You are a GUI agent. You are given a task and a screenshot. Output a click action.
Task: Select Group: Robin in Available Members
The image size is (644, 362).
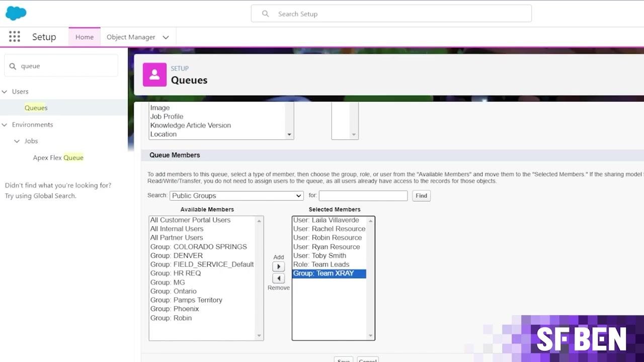tap(171, 318)
